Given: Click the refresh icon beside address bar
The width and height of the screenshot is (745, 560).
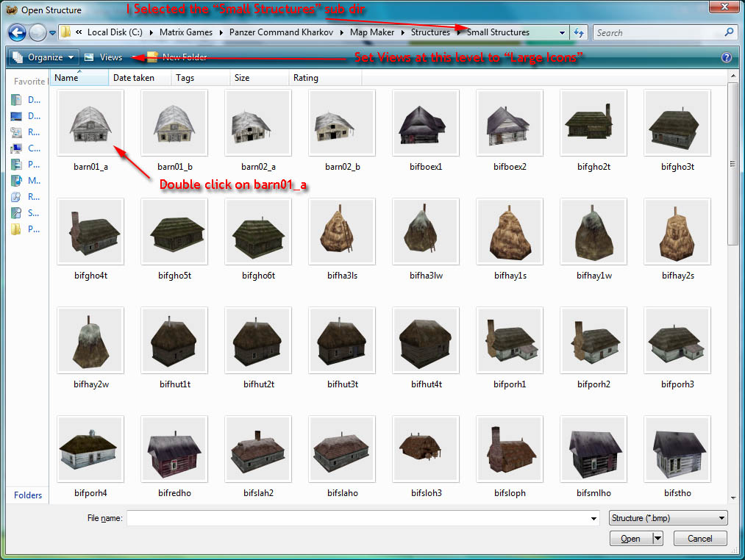Looking at the screenshot, I should [578, 32].
